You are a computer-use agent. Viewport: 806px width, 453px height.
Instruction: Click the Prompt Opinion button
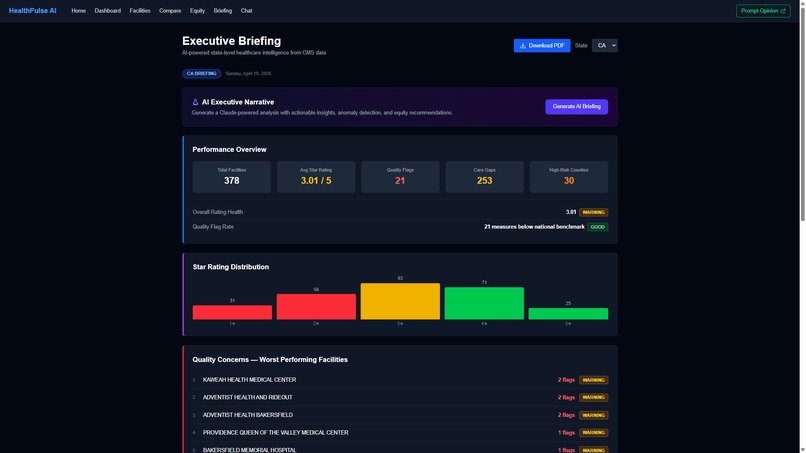click(x=763, y=11)
